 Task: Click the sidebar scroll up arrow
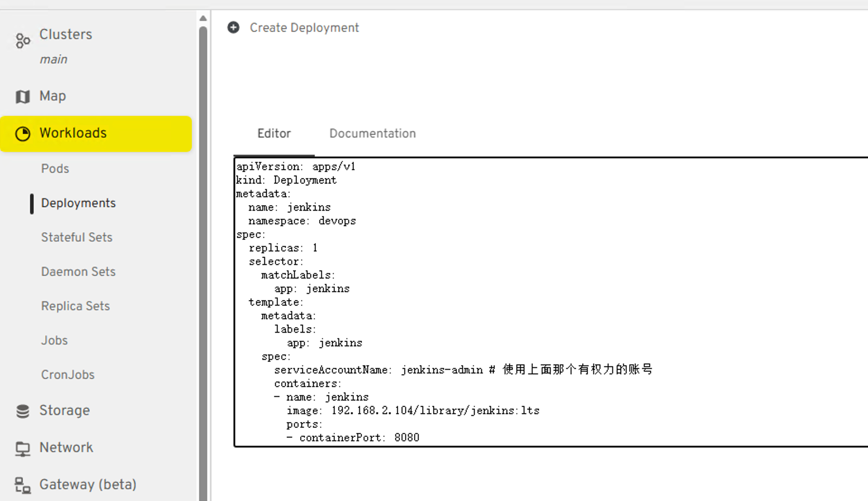tap(203, 18)
